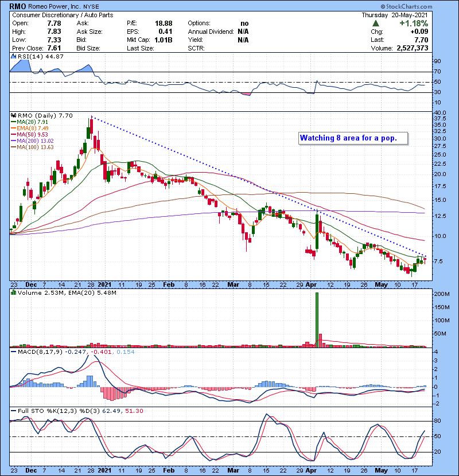Click the tall April volume spike bar
459x476 pixels.
317,319
